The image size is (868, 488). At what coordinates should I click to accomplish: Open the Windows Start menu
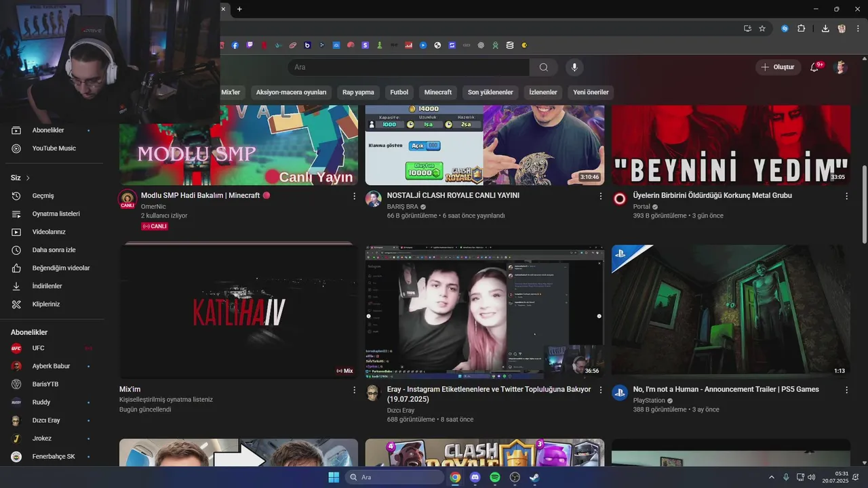[334, 477]
